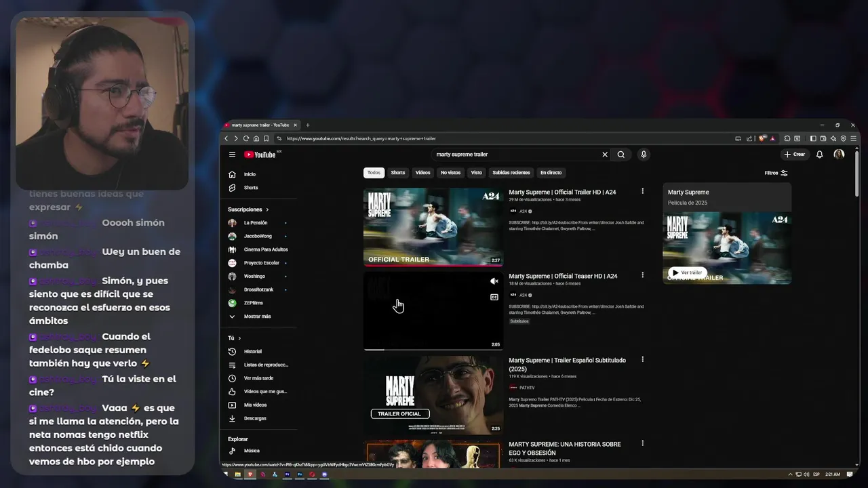Select the Videos filter chip

pyautogui.click(x=423, y=173)
